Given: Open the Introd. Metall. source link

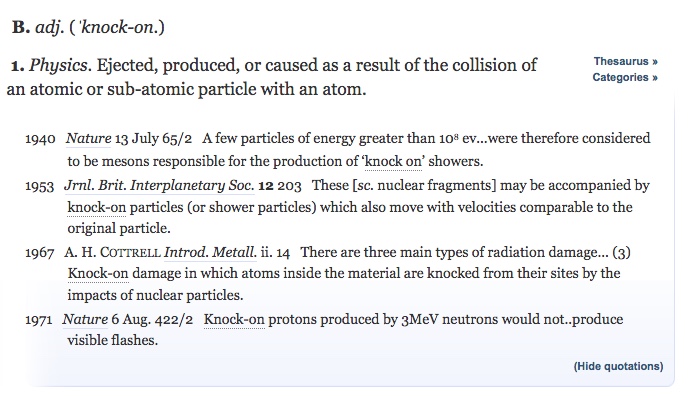Looking at the screenshot, I should coord(210,253).
